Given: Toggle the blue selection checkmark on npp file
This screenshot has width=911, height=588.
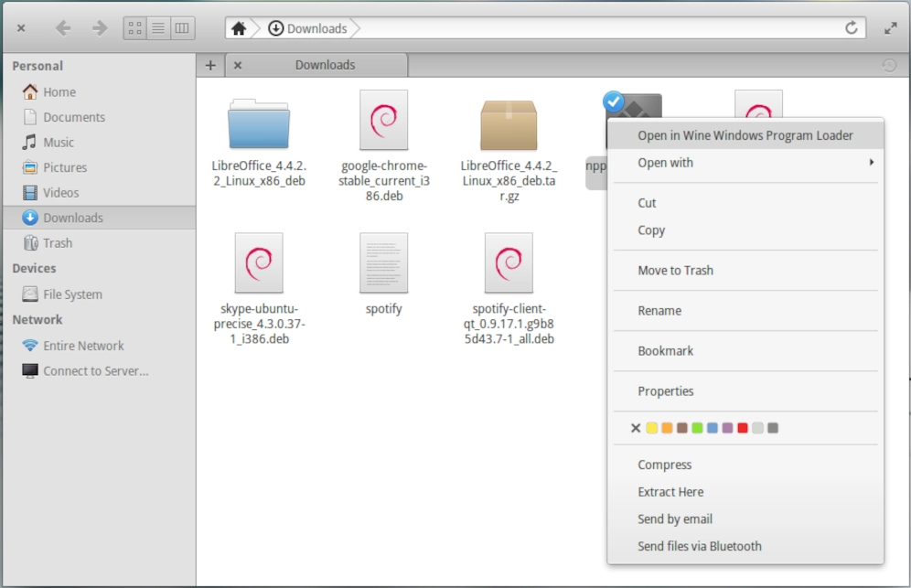Looking at the screenshot, I should coord(613,102).
